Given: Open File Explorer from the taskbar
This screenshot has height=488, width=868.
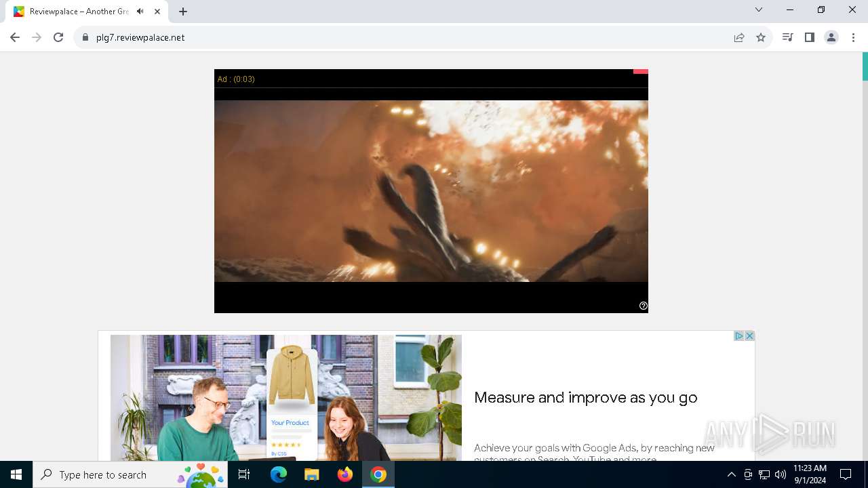Looking at the screenshot, I should [312, 474].
